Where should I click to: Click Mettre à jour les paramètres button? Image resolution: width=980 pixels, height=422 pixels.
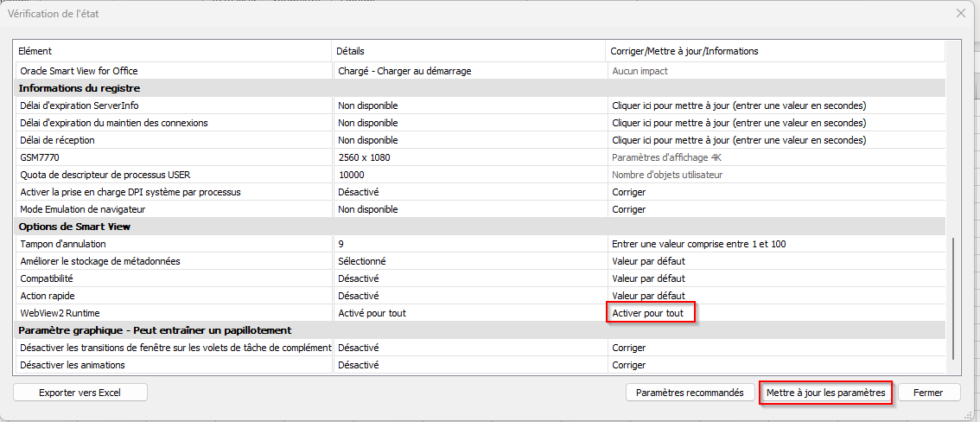(825, 393)
